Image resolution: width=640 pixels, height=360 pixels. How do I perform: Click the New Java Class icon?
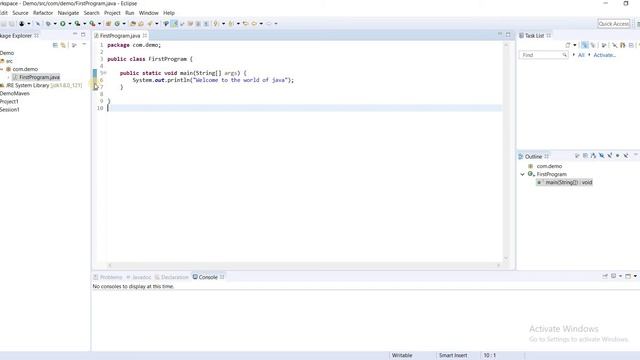tap(117, 24)
